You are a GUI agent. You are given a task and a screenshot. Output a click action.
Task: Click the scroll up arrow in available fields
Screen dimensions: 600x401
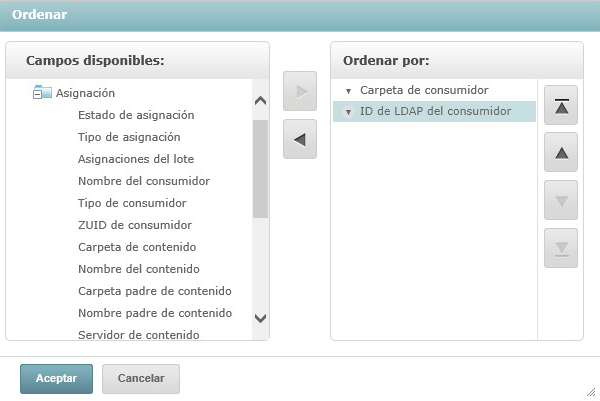click(260, 101)
